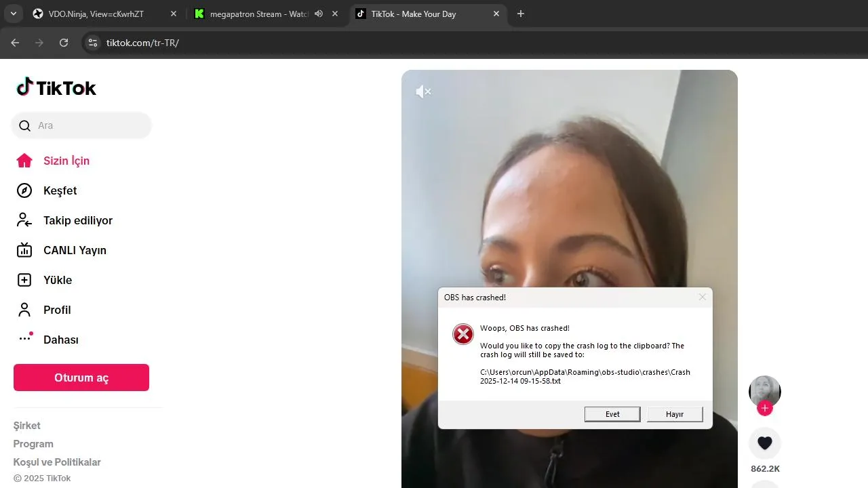
Task: Click the browser back arrow
Action: coord(15,43)
